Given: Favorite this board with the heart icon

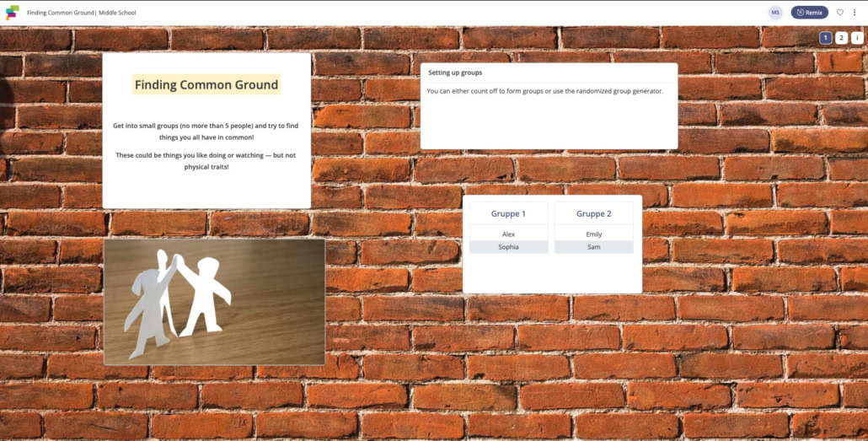Looking at the screenshot, I should point(839,13).
